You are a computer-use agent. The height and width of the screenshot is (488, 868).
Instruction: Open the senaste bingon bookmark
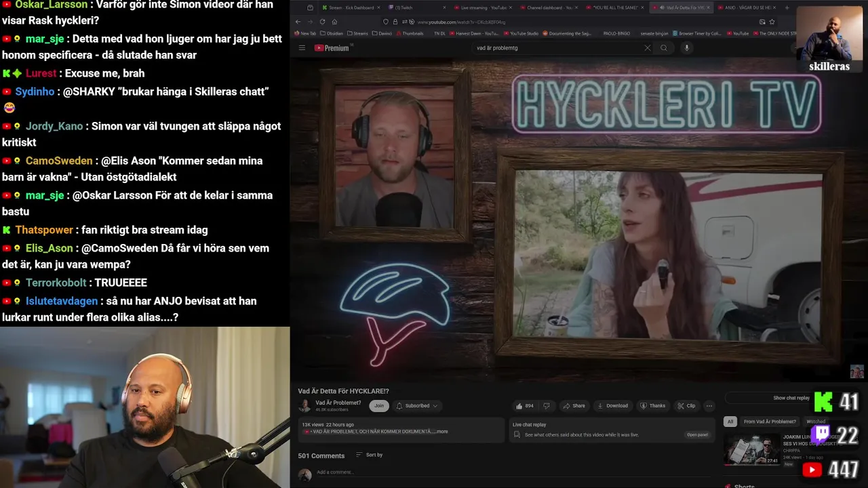click(x=654, y=33)
